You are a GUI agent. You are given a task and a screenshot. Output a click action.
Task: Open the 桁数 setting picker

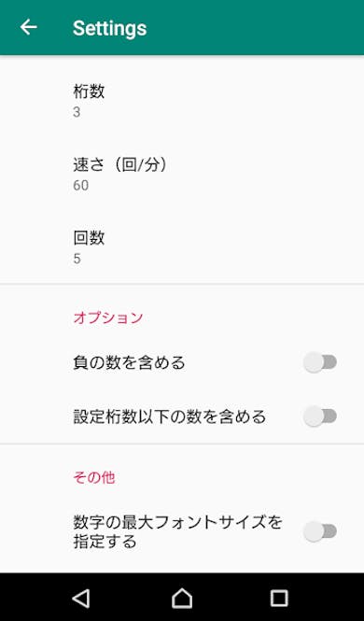click(182, 101)
